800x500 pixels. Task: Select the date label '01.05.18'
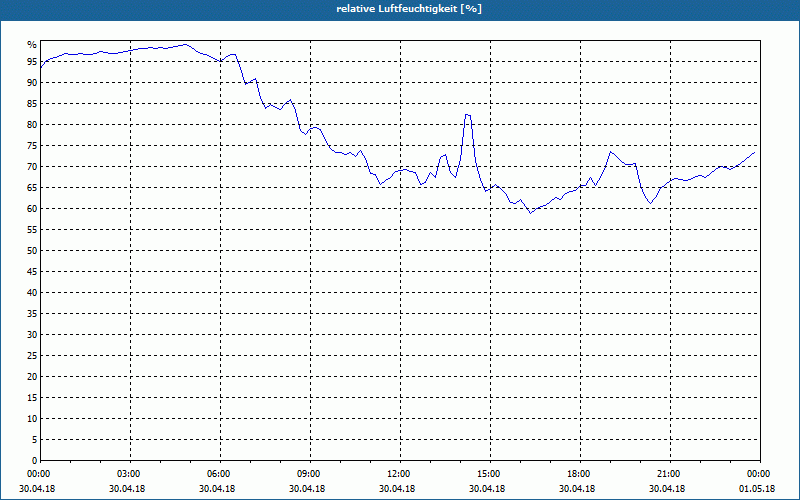click(757, 489)
